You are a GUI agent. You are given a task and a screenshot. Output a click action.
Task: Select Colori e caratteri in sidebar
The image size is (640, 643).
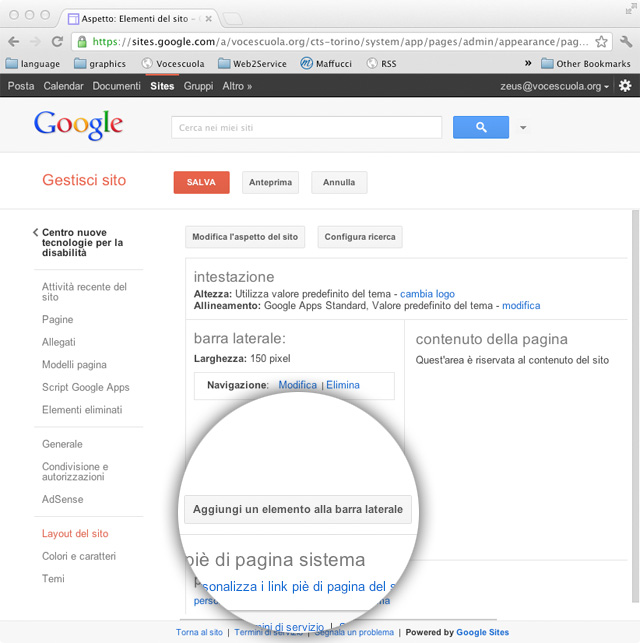pyautogui.click(x=79, y=556)
